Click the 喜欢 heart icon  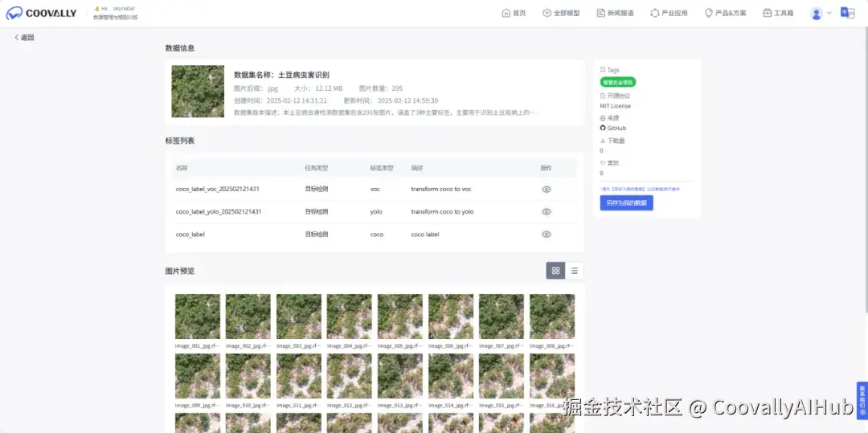pos(603,163)
